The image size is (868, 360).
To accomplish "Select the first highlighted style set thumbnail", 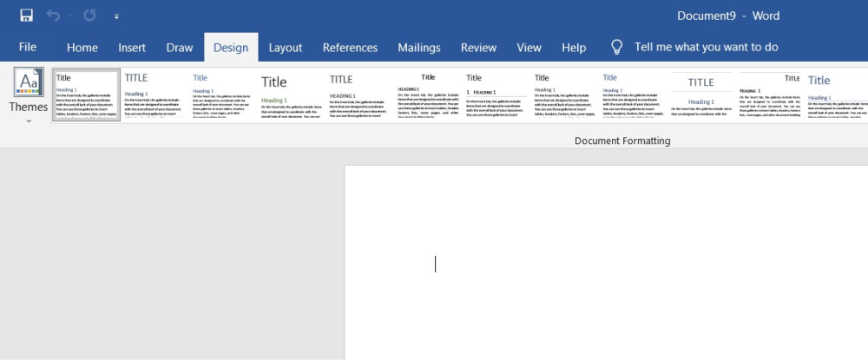I will coord(86,95).
